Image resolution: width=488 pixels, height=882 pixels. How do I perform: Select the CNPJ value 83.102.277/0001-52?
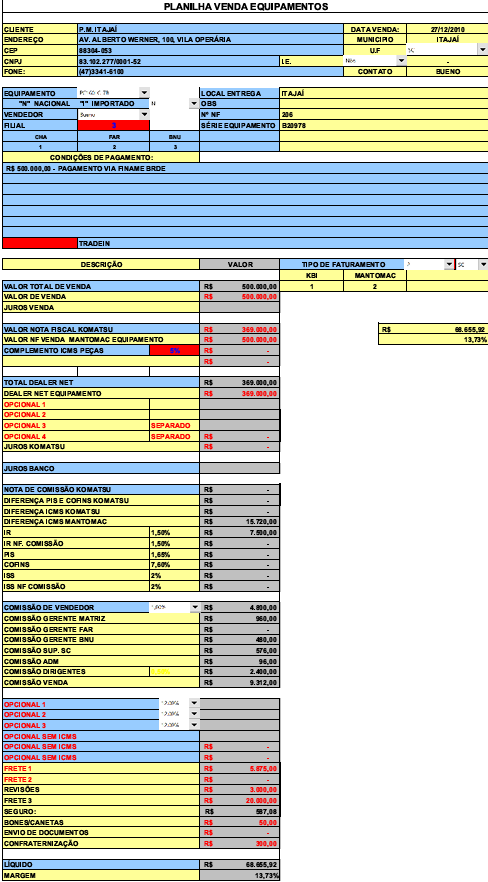click(178, 61)
